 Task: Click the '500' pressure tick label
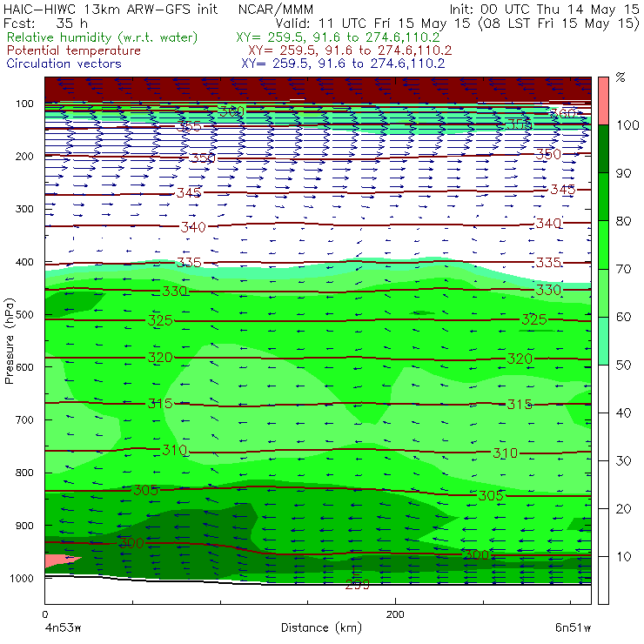tap(24, 315)
